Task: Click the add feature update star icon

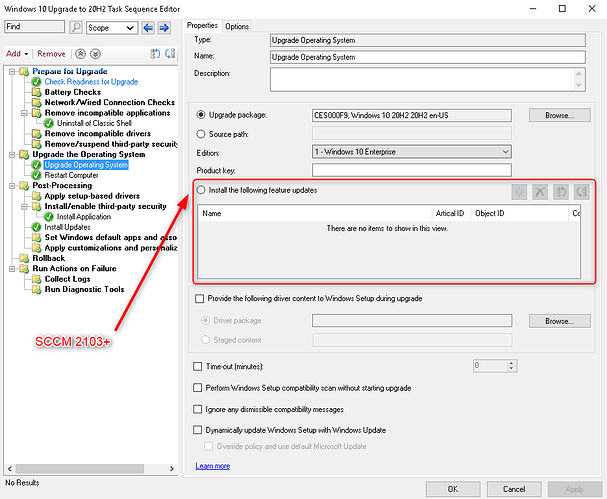Action: pyautogui.click(x=519, y=192)
